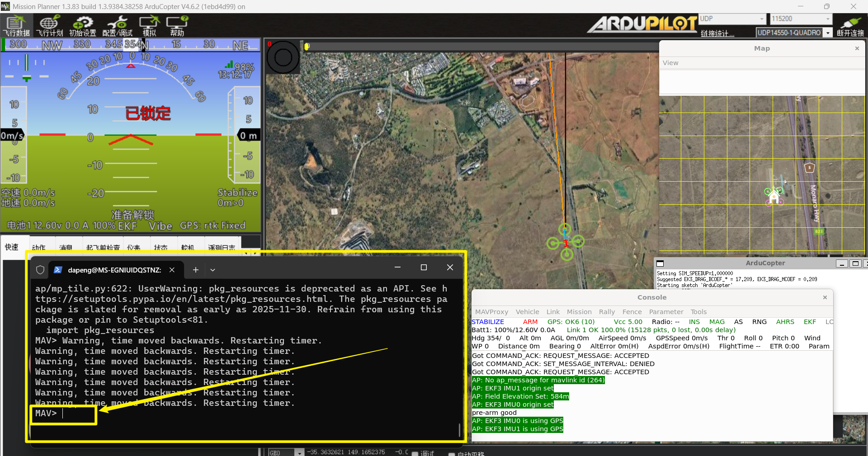Expand the UDP connection type dropdown

pyautogui.click(x=762, y=19)
